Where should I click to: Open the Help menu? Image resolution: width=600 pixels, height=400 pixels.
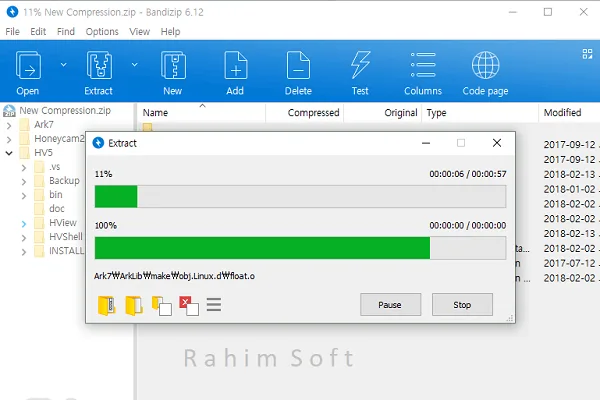(x=170, y=31)
